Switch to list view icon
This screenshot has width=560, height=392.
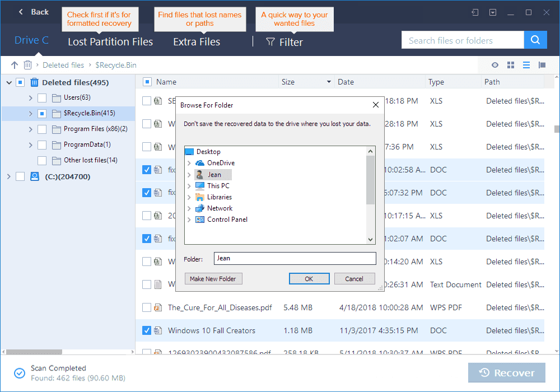pyautogui.click(x=526, y=65)
